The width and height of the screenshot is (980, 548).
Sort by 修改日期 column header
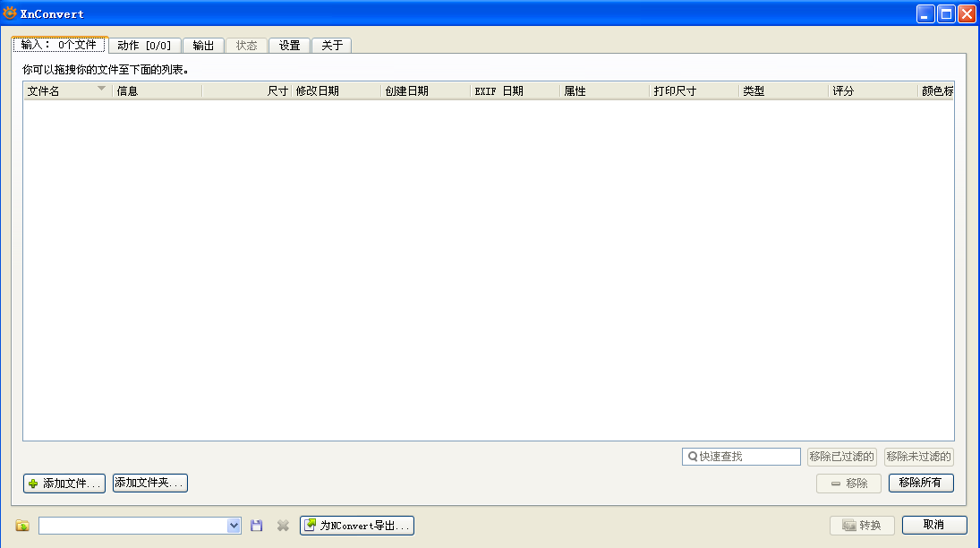pyautogui.click(x=337, y=90)
